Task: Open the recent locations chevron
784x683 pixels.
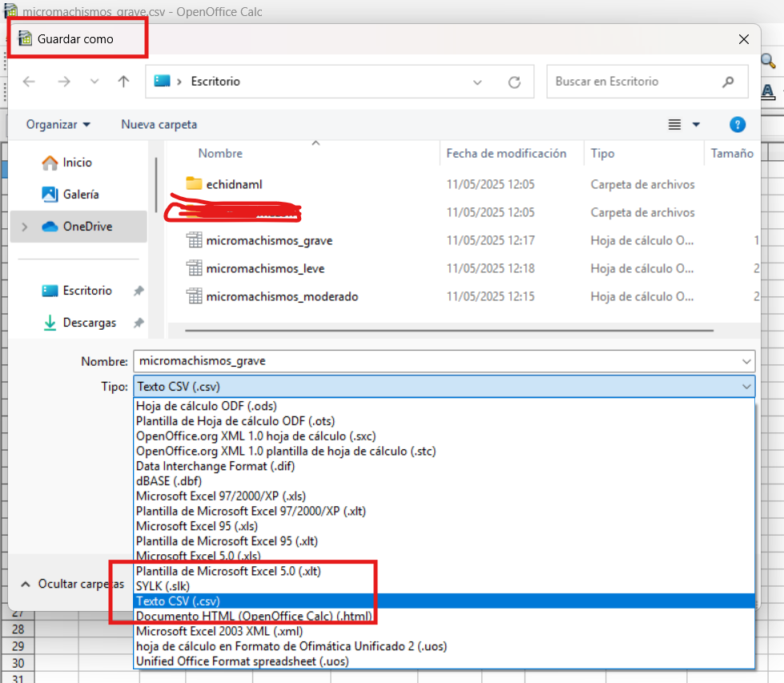Action: coord(94,82)
